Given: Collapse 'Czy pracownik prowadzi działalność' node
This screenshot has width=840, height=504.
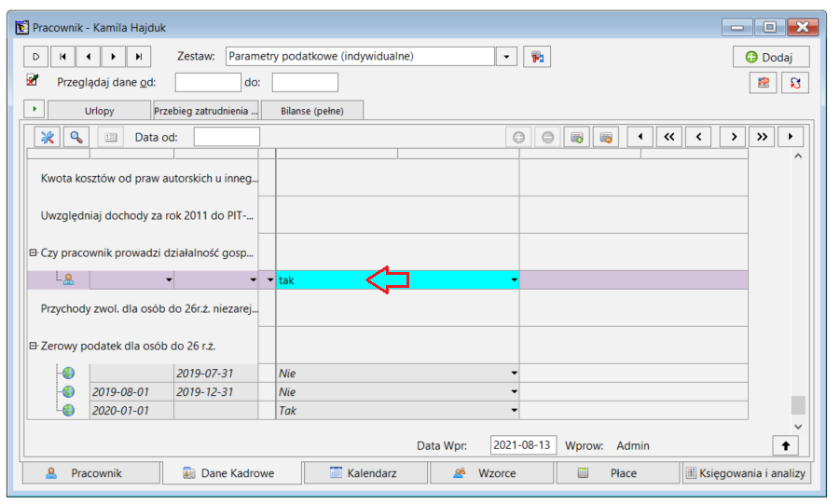Looking at the screenshot, I should [34, 252].
